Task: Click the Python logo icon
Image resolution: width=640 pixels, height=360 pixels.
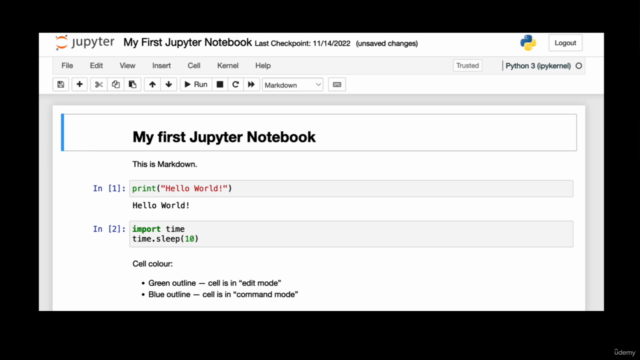Action: (528, 43)
